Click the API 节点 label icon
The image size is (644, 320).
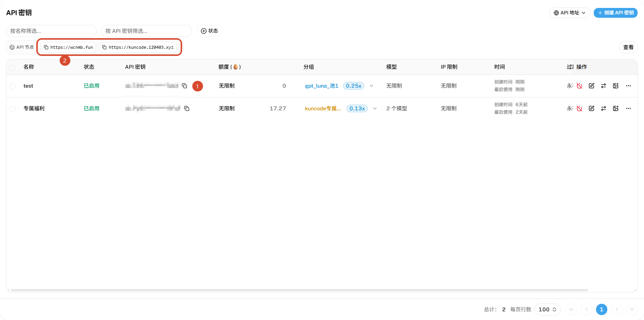click(12, 47)
